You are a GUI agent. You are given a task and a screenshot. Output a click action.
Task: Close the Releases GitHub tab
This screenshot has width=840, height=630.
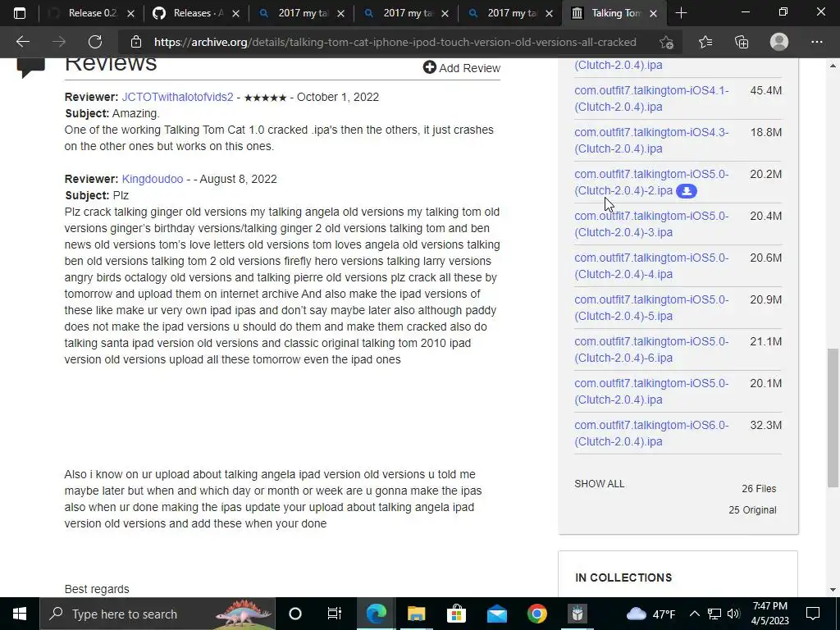coord(235,14)
